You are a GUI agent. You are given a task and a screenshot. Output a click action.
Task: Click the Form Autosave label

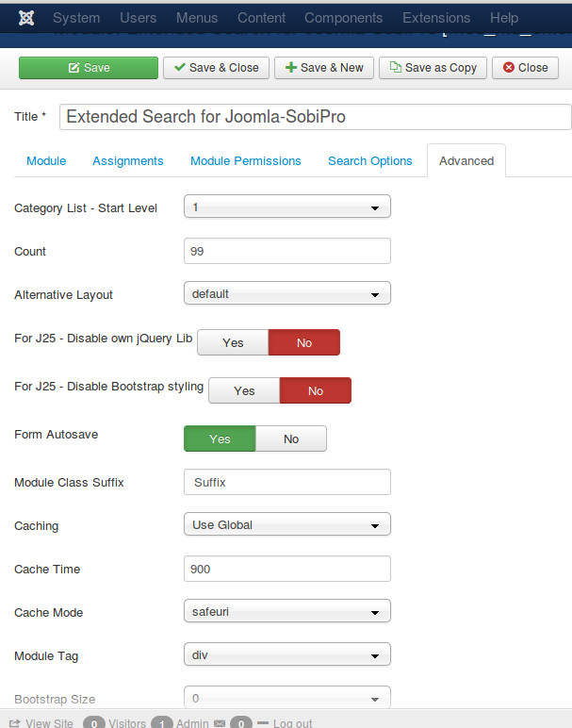pyautogui.click(x=57, y=435)
